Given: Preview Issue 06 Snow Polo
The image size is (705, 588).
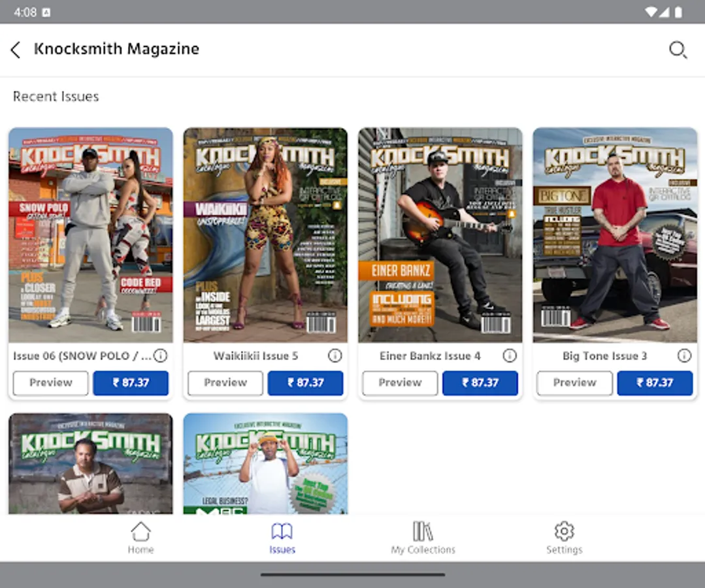Looking at the screenshot, I should [x=51, y=383].
